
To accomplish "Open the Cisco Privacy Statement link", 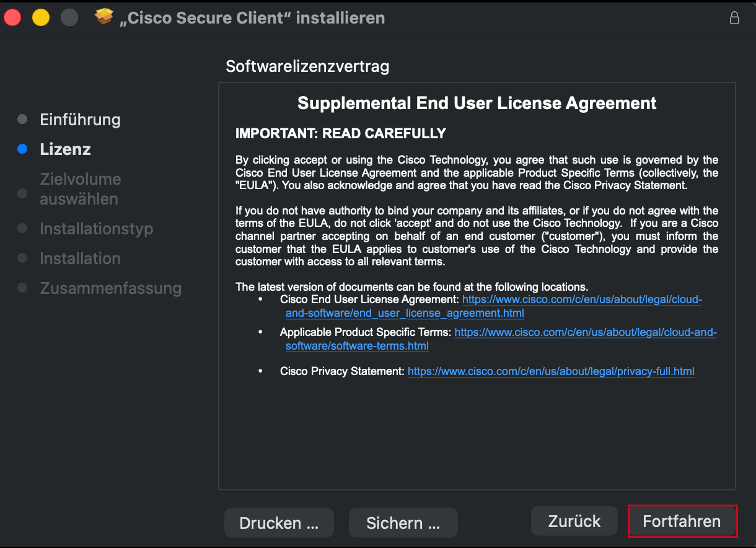I will point(551,371).
